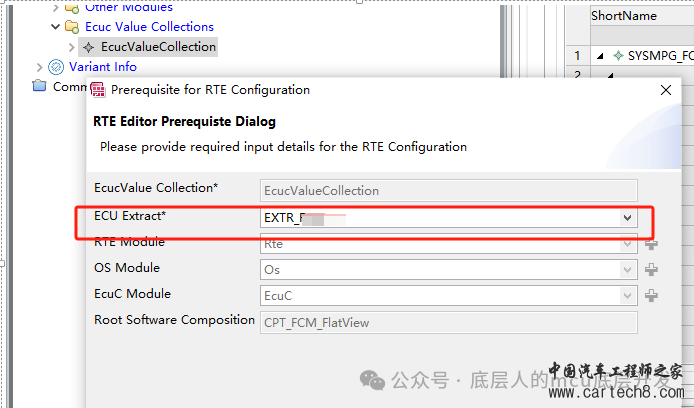The width and height of the screenshot is (694, 408).
Task: Click the RTE dialog title bar icon
Action: (98, 90)
